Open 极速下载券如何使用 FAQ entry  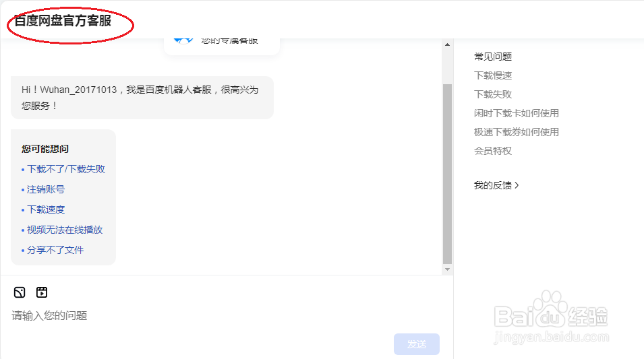[517, 132]
